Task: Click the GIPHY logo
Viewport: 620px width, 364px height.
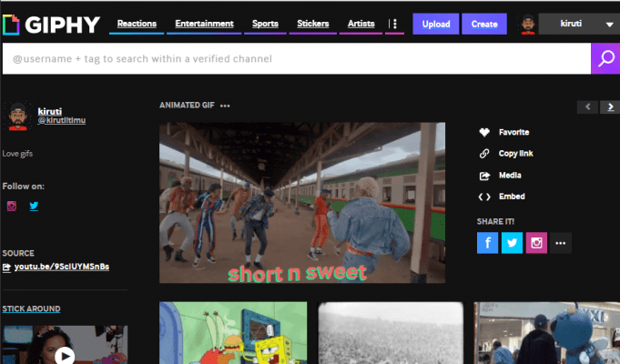Action: [x=51, y=25]
